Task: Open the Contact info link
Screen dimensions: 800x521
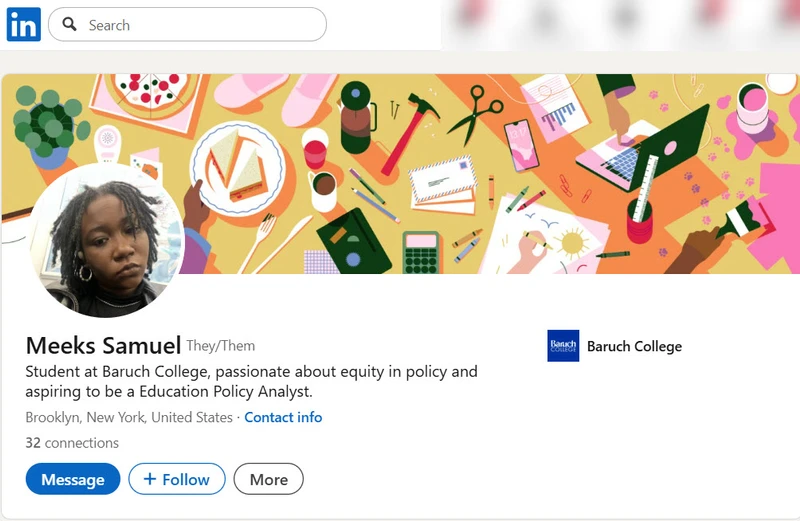Action: point(283,417)
